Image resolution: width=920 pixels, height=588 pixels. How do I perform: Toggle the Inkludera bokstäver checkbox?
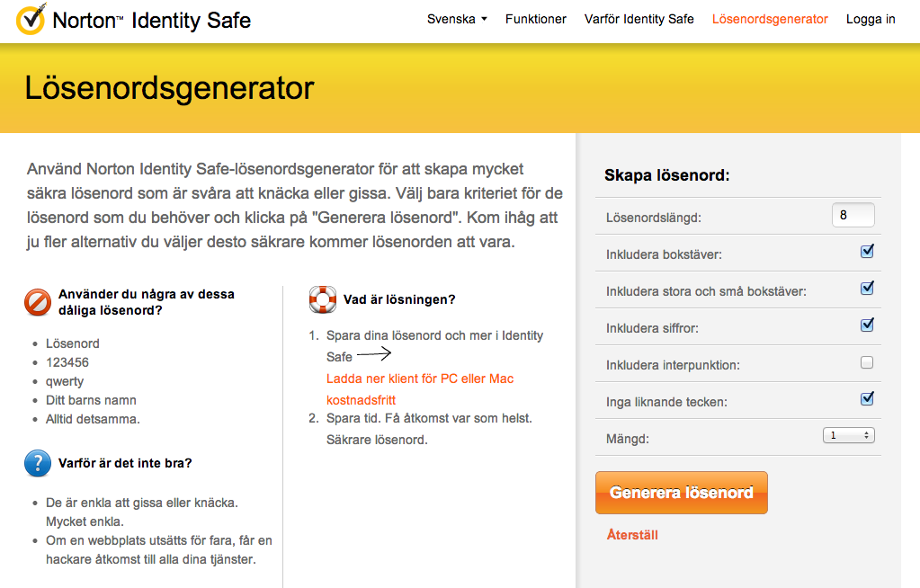[x=867, y=252]
